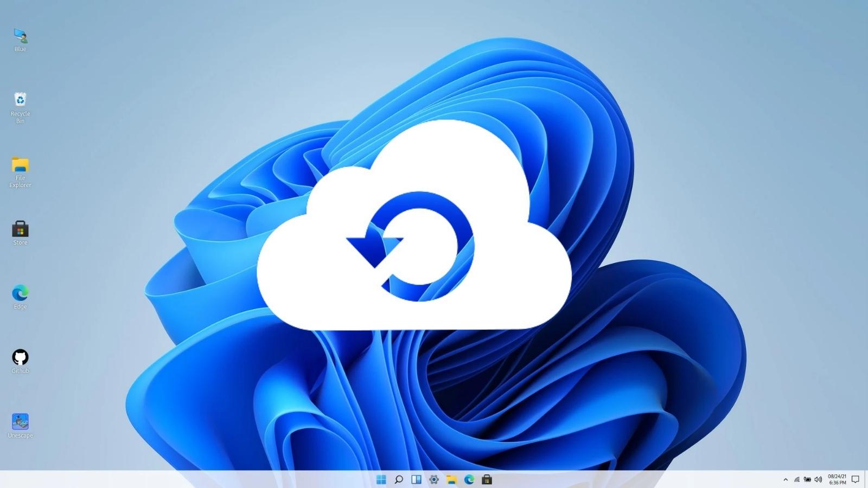Viewport: 868px width, 488px height.
Task: Launch Edge browser from the taskbar
Action: click(x=469, y=479)
